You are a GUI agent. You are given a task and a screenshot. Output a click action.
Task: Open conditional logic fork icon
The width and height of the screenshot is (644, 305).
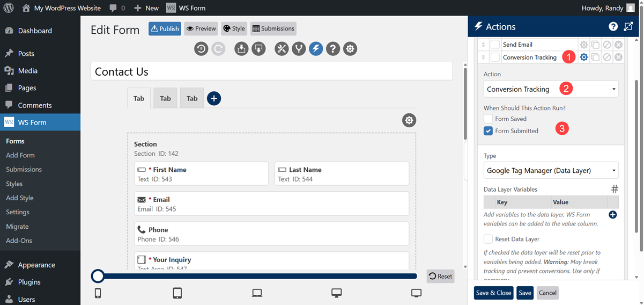tap(299, 49)
